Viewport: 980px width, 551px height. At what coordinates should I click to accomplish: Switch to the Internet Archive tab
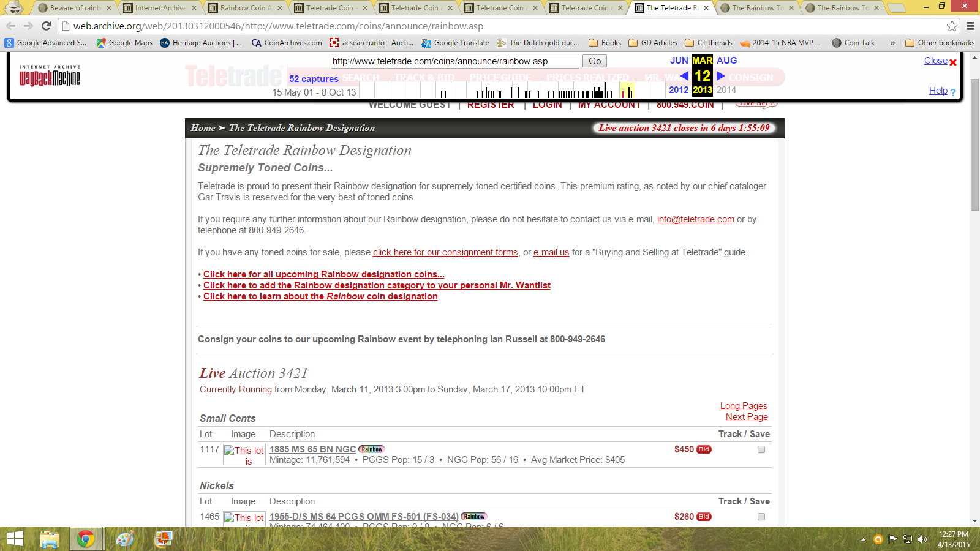pyautogui.click(x=158, y=8)
